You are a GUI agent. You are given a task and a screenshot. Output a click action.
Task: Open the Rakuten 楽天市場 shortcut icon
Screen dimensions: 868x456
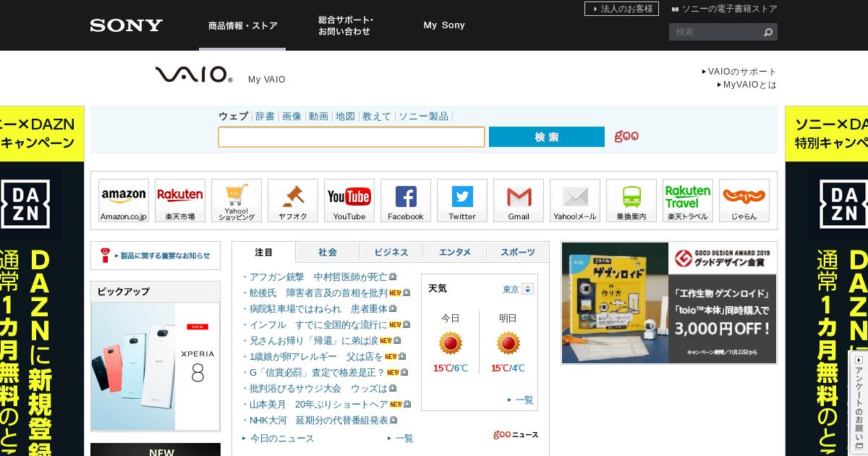pos(180,200)
